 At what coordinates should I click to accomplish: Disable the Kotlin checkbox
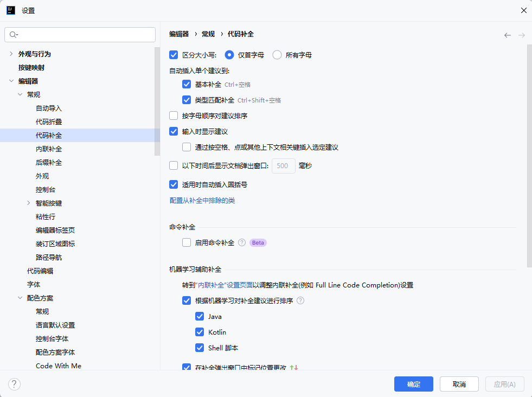pos(200,332)
